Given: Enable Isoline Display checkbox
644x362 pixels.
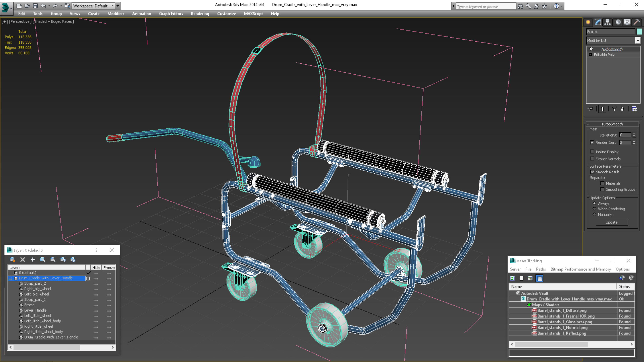Looking at the screenshot, I should 592,152.
